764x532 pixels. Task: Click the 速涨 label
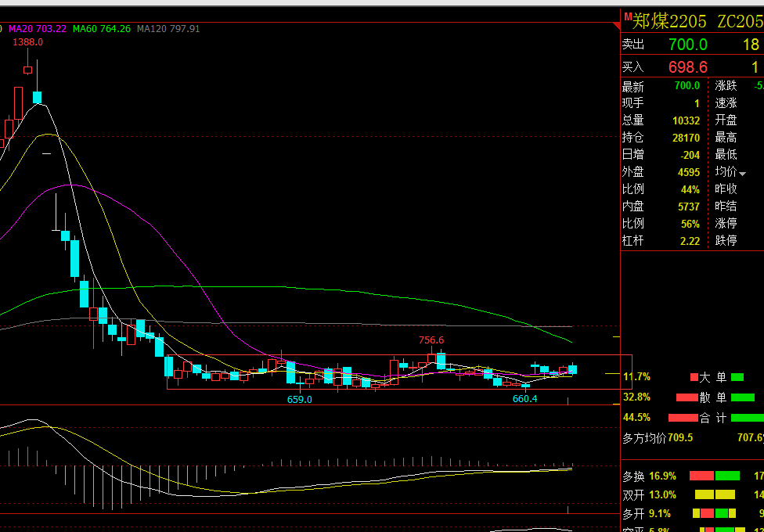[726, 103]
